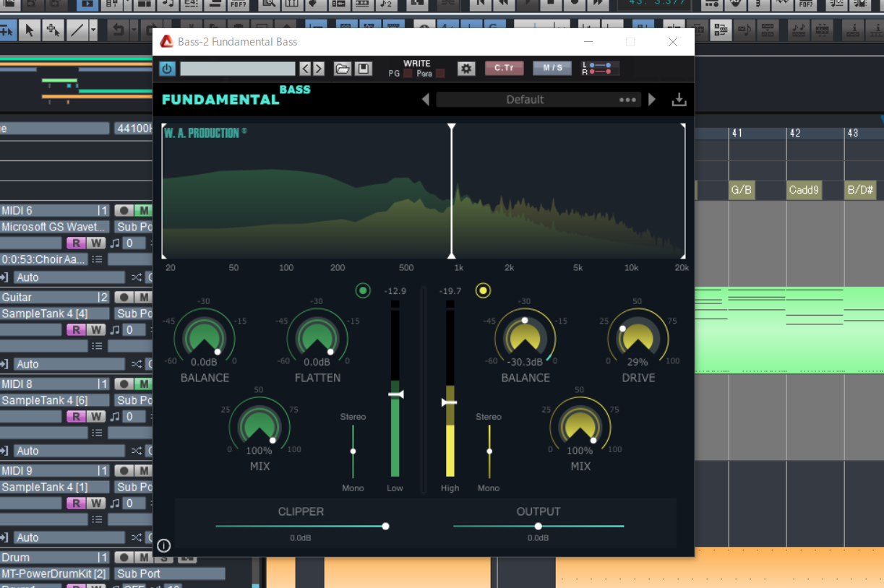Click the MT-PowerDrumKit [2] instrument name

pyautogui.click(x=55, y=574)
